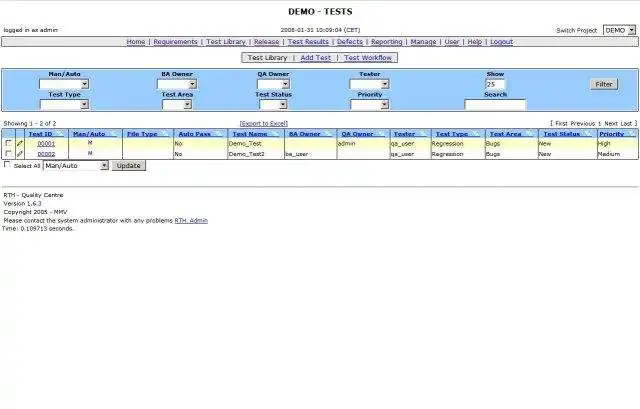This screenshot has width=640, height=409.
Task: Select the Test Library sub-tab
Action: click(x=267, y=58)
